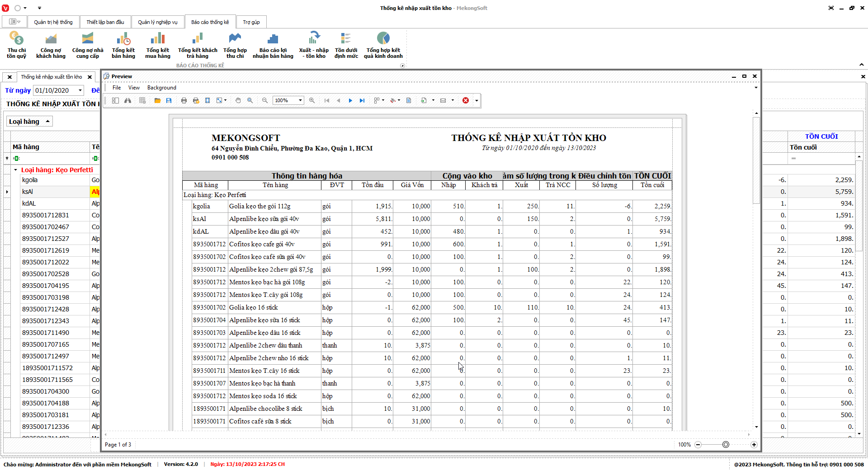Go to the next page of the report
Image resolution: width=868 pixels, height=470 pixels.
(x=350, y=100)
